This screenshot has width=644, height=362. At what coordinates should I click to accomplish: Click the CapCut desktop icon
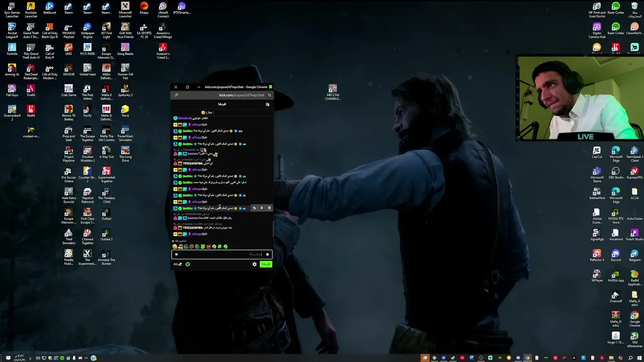pos(597,152)
